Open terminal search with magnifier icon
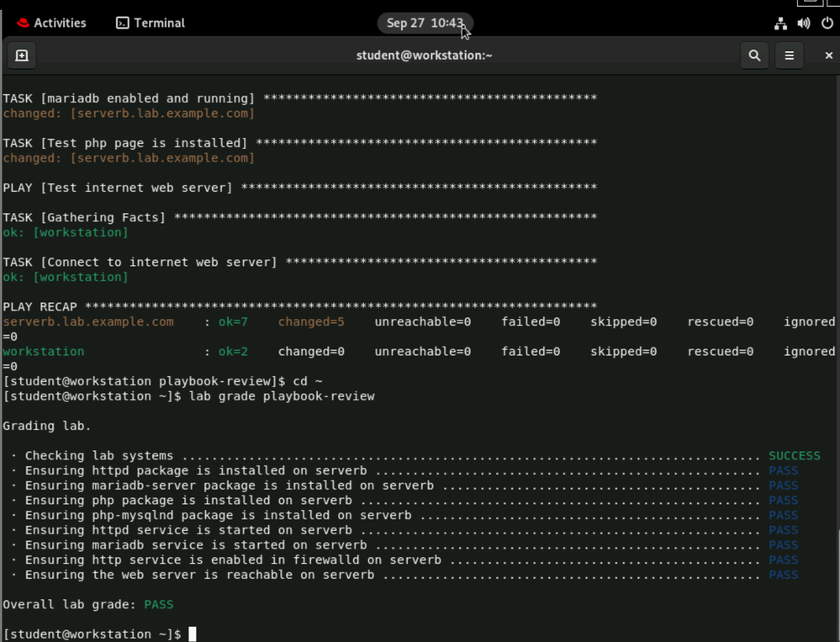 click(754, 56)
